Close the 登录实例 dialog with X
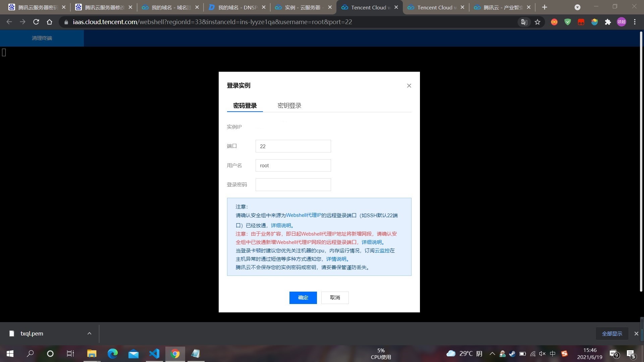The image size is (644, 362). [409, 86]
